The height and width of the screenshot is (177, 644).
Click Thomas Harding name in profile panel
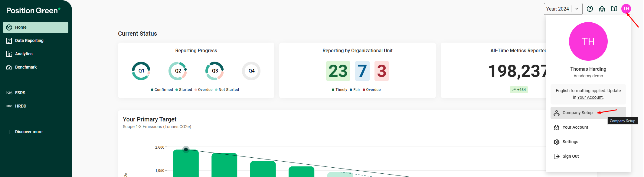588,69
